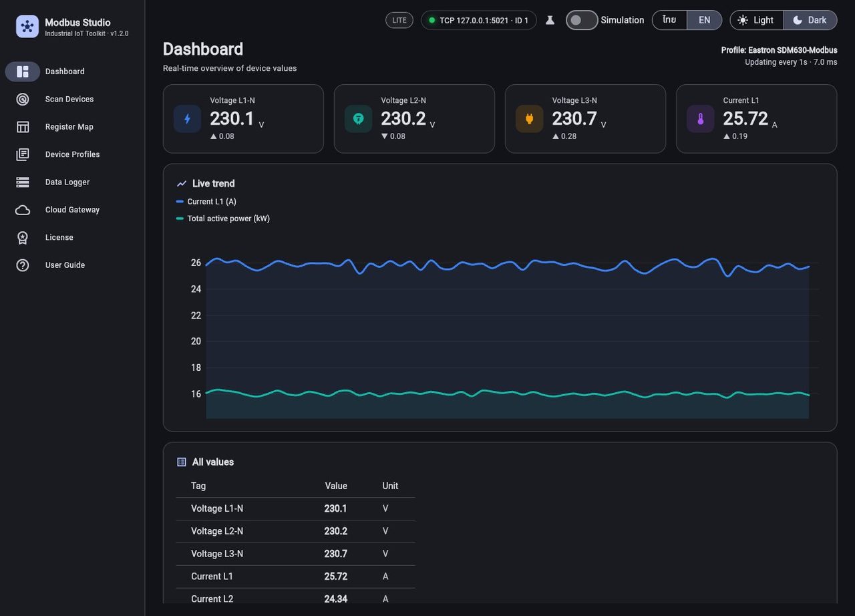The width and height of the screenshot is (855, 616).
Task: Click the green round icon on Voltage L2-N card
Action: tap(358, 119)
